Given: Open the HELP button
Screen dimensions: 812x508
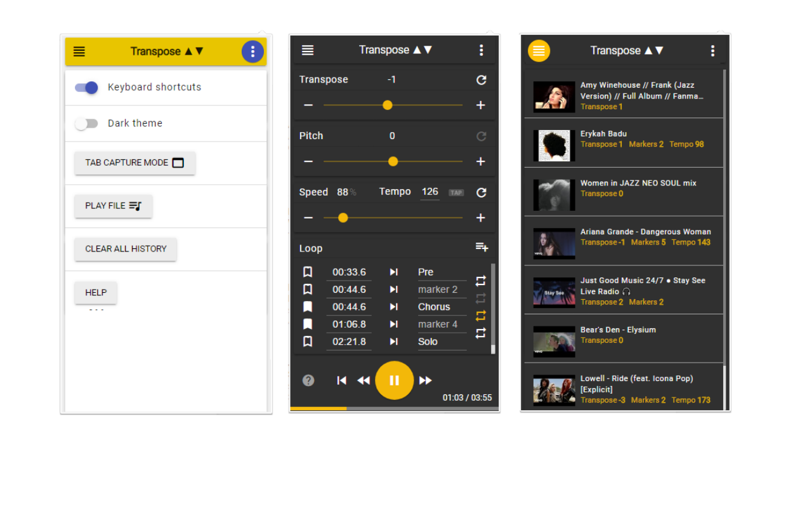Looking at the screenshot, I should [x=96, y=293].
